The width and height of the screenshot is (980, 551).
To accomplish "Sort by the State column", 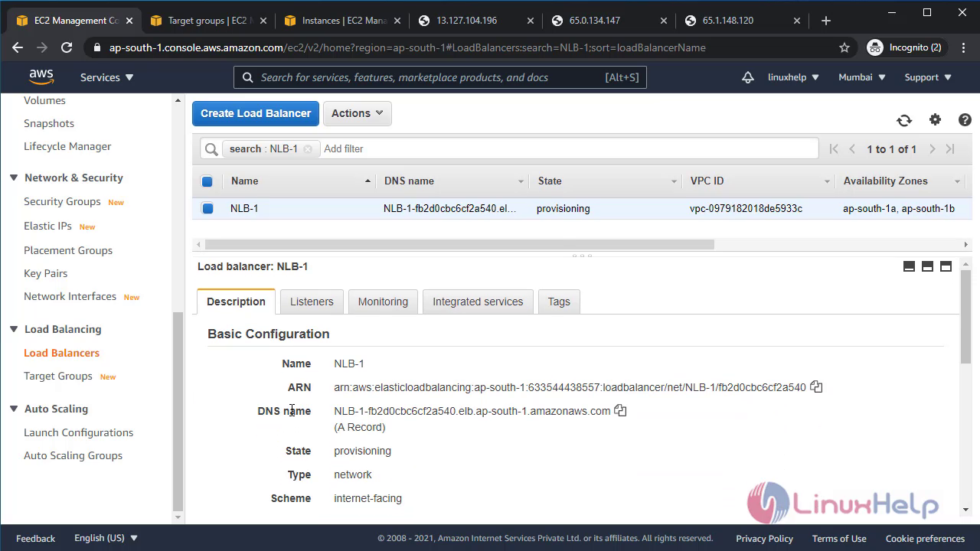I will pyautogui.click(x=606, y=181).
